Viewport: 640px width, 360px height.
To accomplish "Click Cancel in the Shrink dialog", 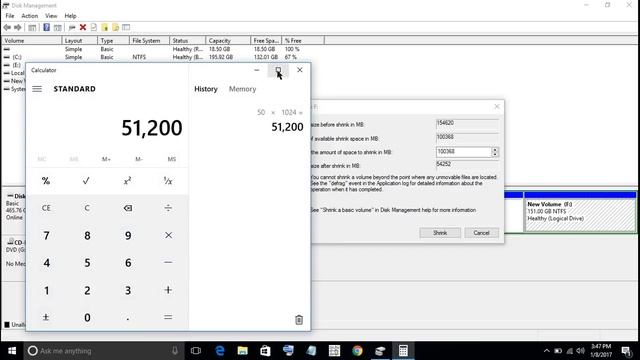I will (482, 233).
